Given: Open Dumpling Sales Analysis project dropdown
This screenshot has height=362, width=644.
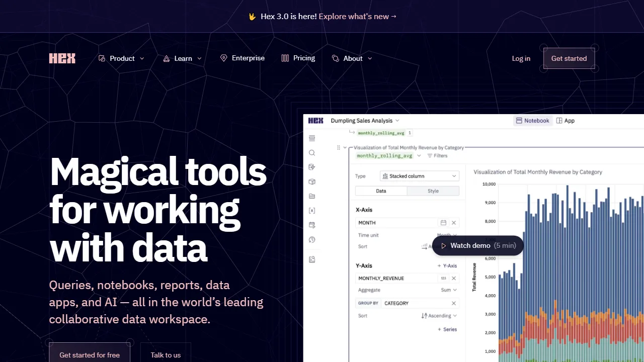Looking at the screenshot, I should coord(365,121).
